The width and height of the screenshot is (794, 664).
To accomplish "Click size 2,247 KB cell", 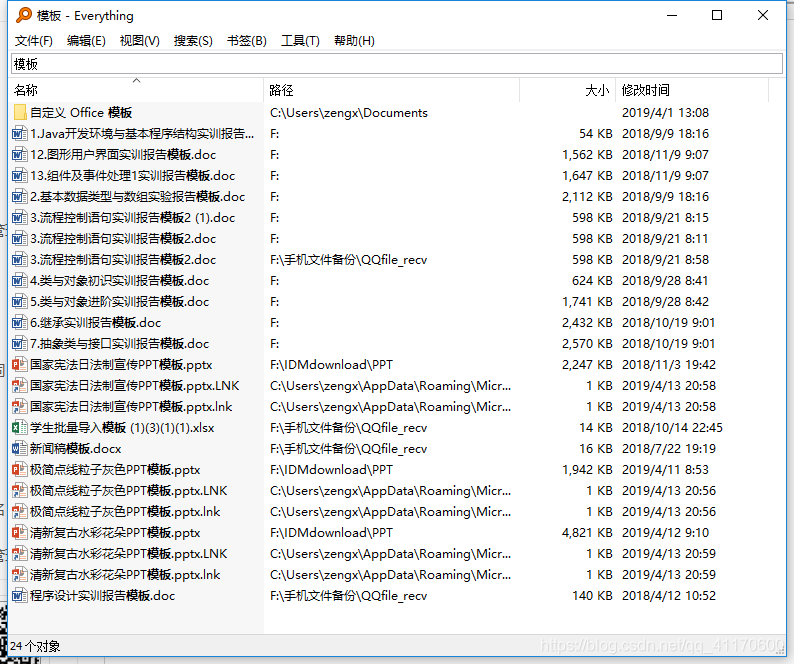I will click(x=587, y=365).
